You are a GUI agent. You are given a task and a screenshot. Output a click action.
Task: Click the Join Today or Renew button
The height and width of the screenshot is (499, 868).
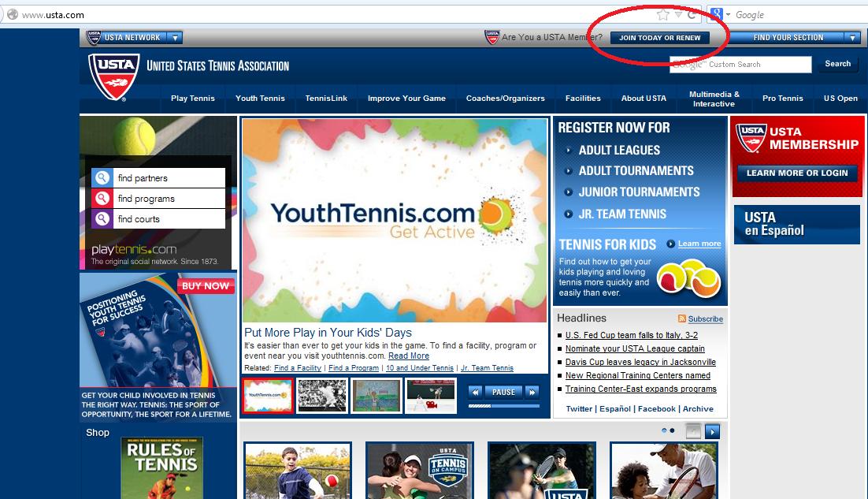point(659,38)
